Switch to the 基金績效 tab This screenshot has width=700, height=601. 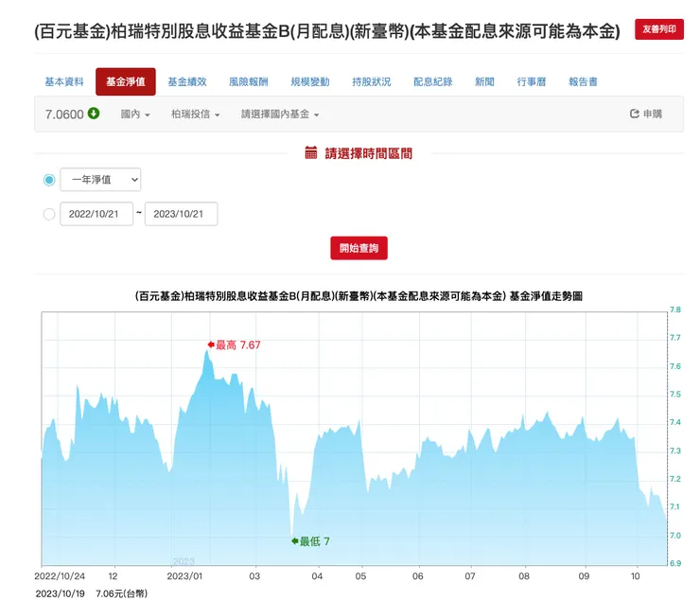click(187, 81)
